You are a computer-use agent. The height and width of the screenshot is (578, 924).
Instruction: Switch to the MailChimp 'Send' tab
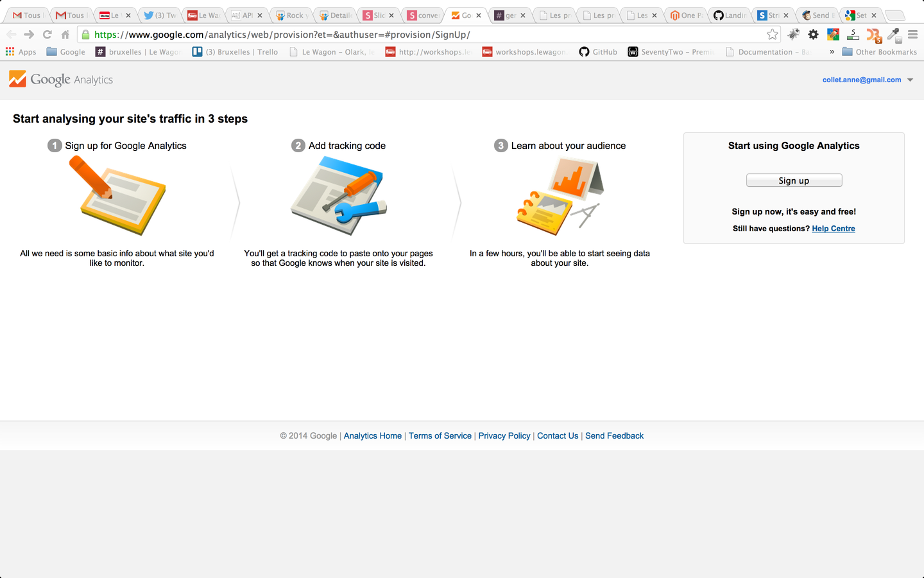817,15
